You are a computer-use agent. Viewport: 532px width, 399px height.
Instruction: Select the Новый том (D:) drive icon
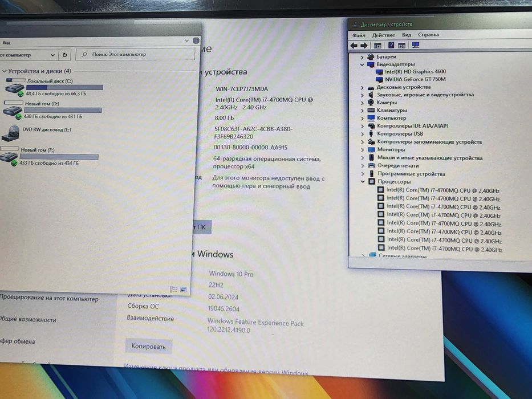(13, 111)
